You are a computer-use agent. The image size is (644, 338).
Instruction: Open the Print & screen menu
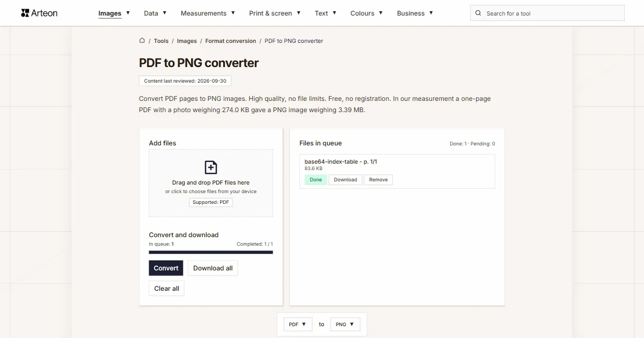click(x=275, y=13)
